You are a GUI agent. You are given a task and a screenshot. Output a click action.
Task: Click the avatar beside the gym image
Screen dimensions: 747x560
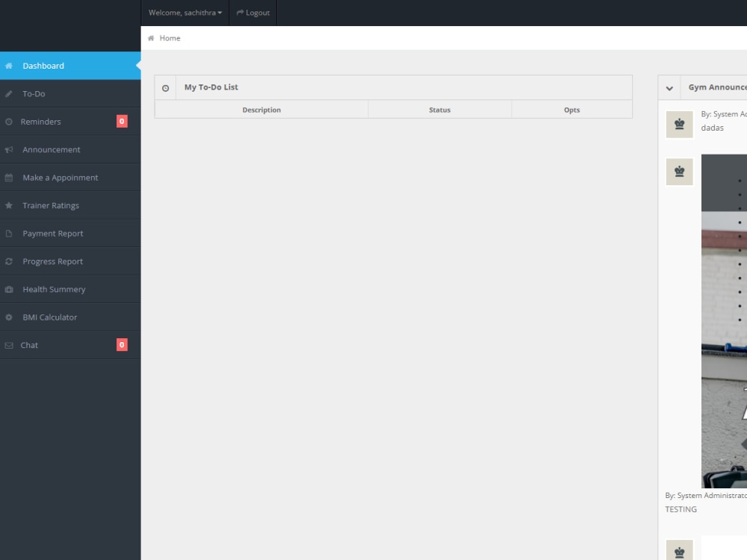coord(679,172)
